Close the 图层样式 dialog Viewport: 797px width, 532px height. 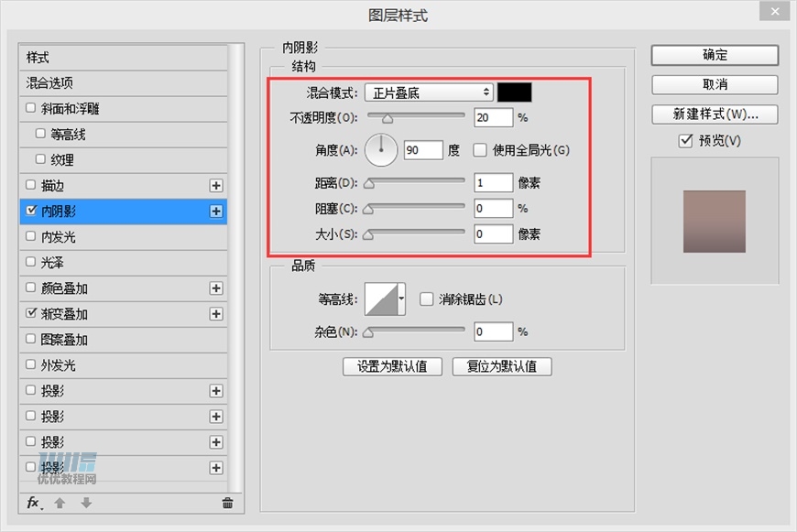pyautogui.click(x=775, y=11)
